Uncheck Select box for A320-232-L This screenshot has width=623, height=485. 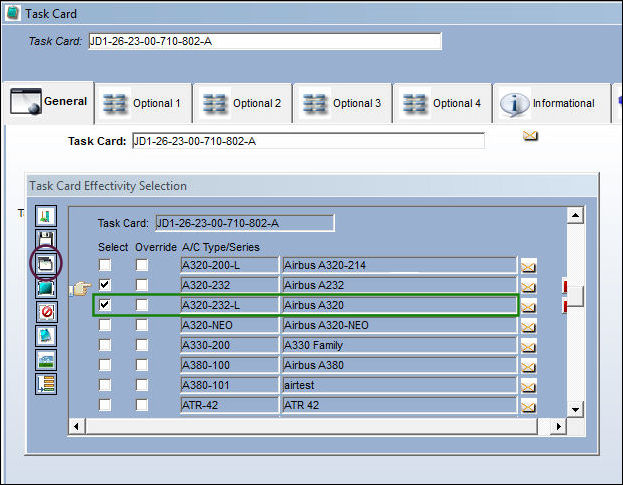coord(105,305)
